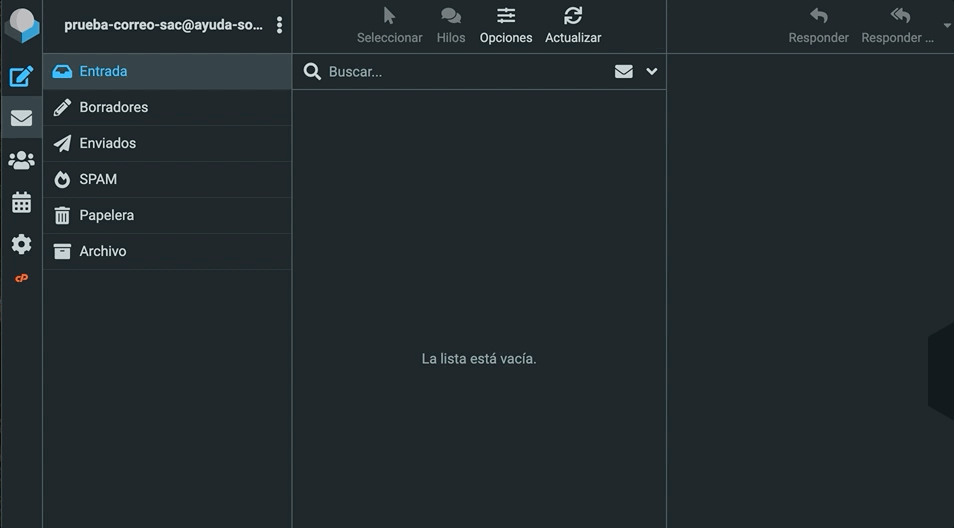Click Actualizar to refresh mail
954x528 pixels.
[x=573, y=26]
